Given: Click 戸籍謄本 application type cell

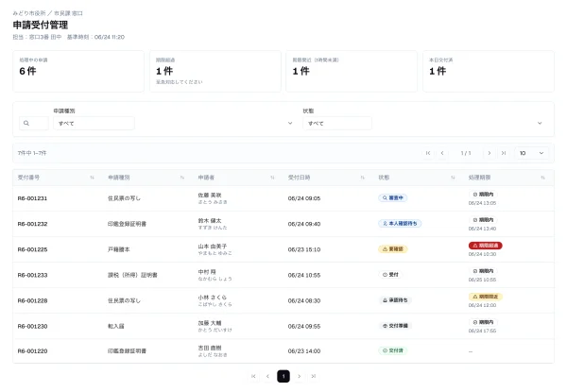Looking at the screenshot, I should tap(119, 249).
